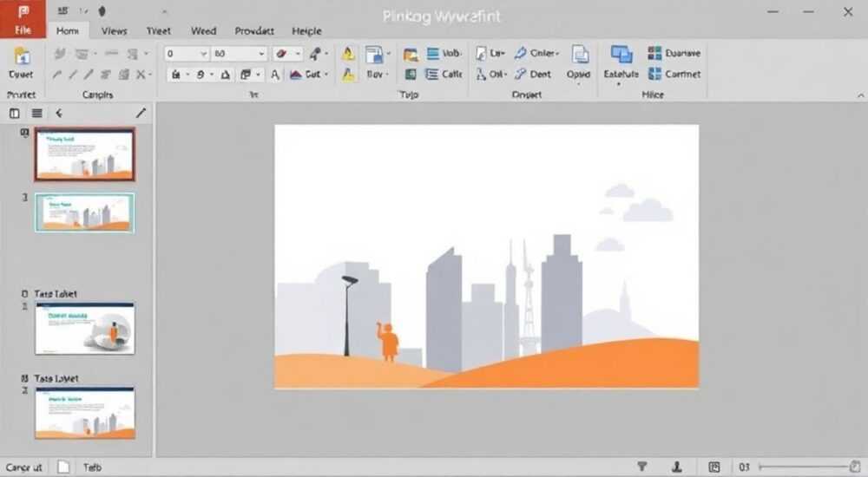Open the Views ribbon tab

pyautogui.click(x=114, y=31)
